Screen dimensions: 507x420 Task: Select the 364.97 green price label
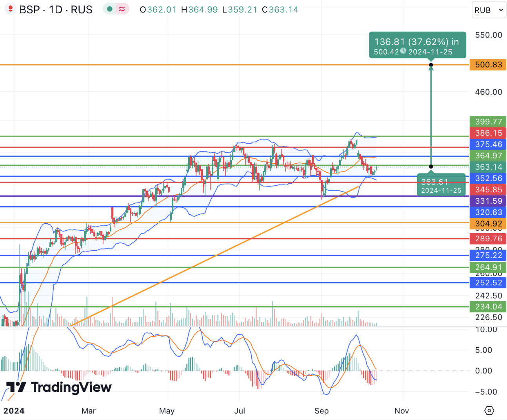coord(488,156)
